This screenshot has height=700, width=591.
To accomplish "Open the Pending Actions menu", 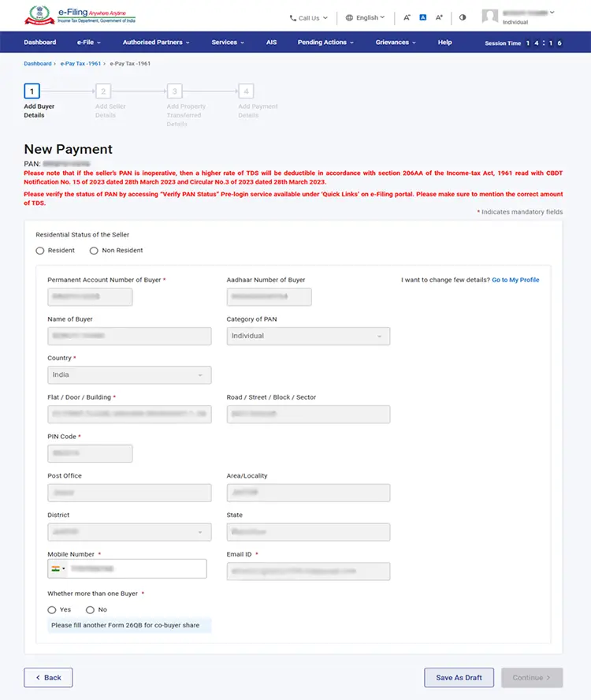I will (326, 43).
